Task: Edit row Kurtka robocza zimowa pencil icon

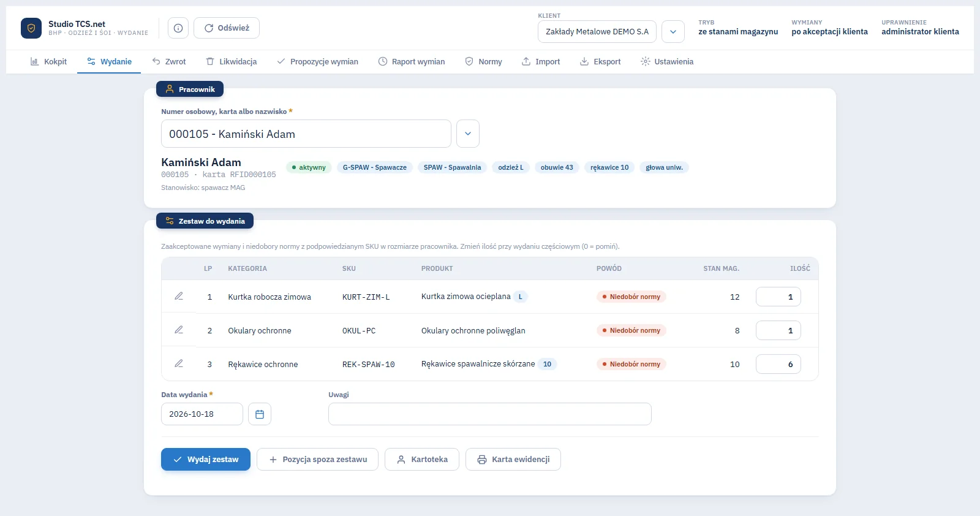Action: click(x=179, y=296)
